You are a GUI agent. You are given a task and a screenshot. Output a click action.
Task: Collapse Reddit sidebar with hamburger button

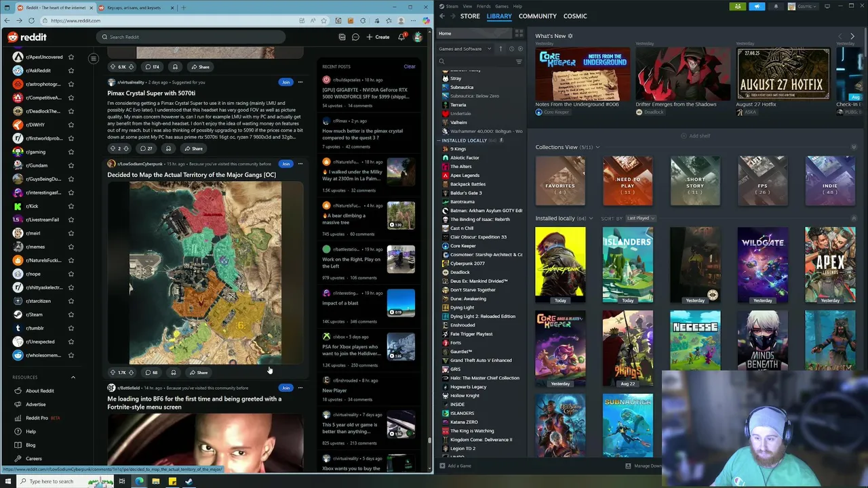coord(94,58)
